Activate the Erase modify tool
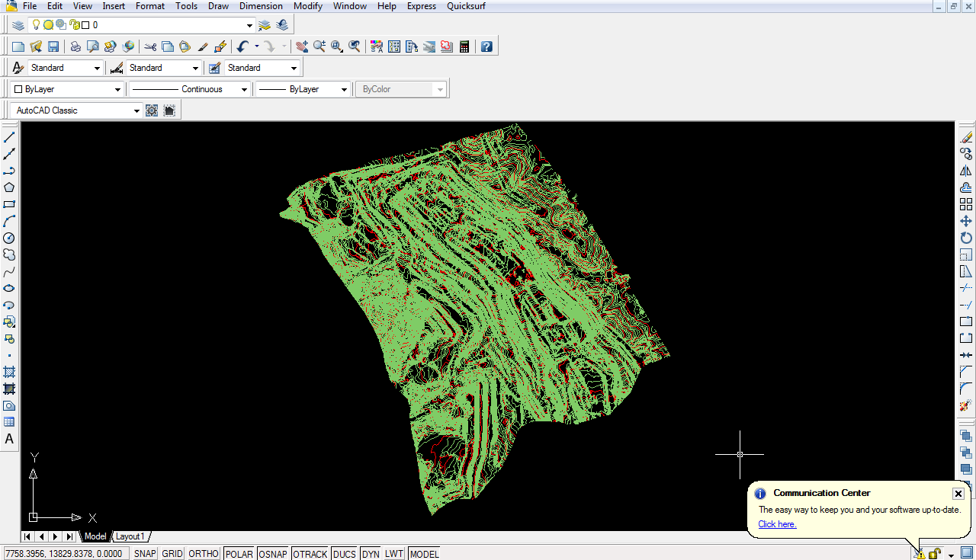The height and width of the screenshot is (560, 976). coord(966,137)
